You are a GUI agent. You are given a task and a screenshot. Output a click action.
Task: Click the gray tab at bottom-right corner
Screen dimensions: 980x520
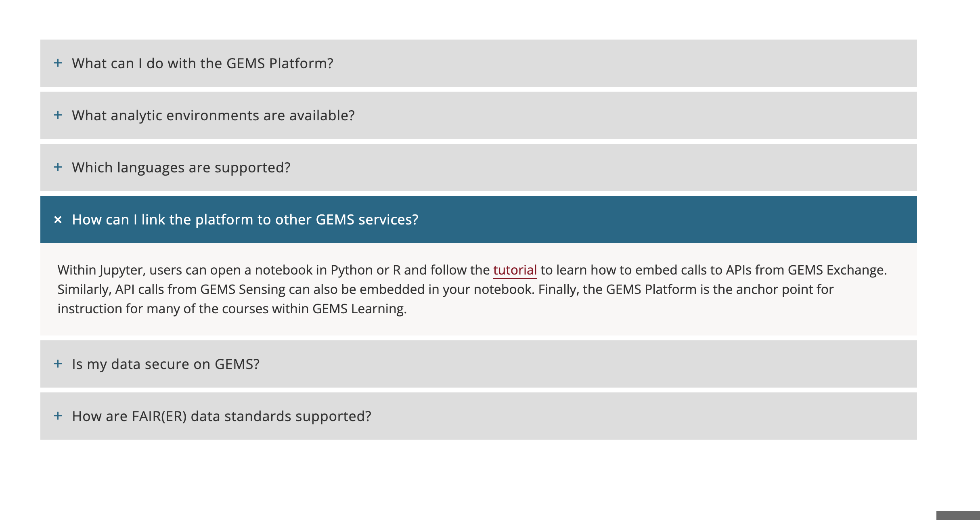pos(958,516)
